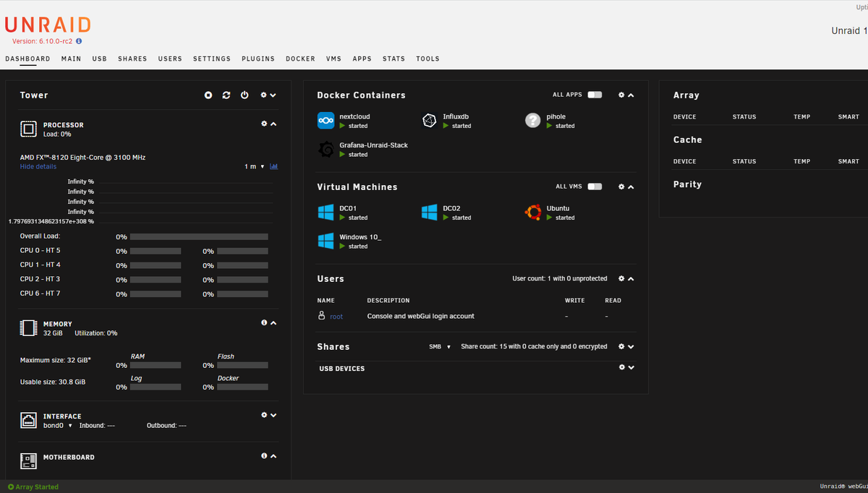Open the bond0 interface dropdown
The image size is (868, 493).
[58, 426]
